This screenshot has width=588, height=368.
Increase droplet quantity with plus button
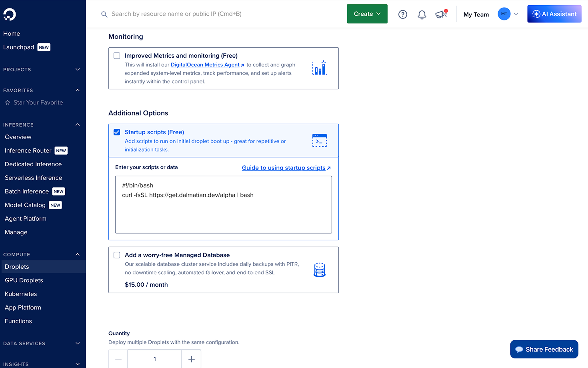coord(192,359)
